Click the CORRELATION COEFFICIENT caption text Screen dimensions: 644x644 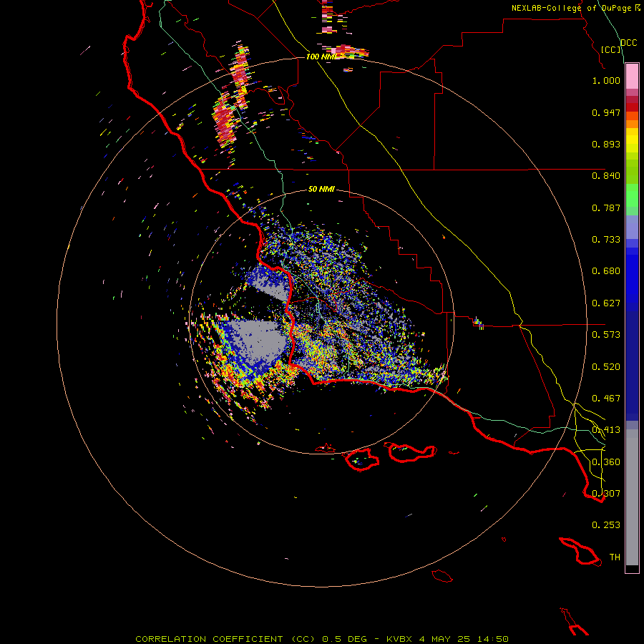point(210,639)
